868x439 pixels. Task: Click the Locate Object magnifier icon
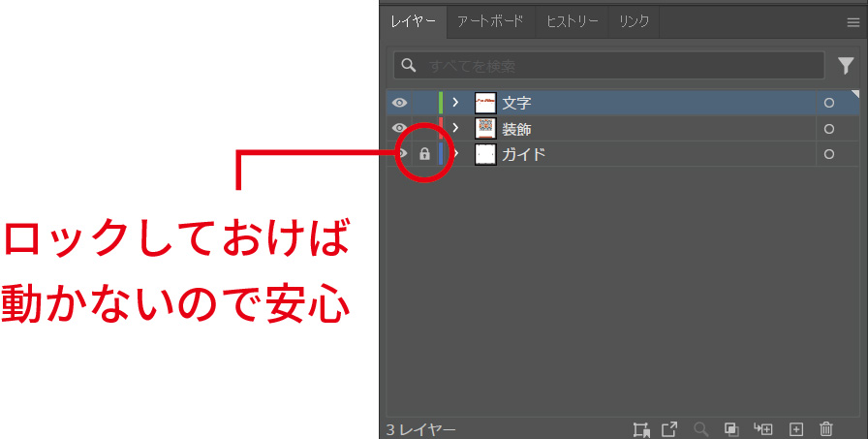click(700, 429)
